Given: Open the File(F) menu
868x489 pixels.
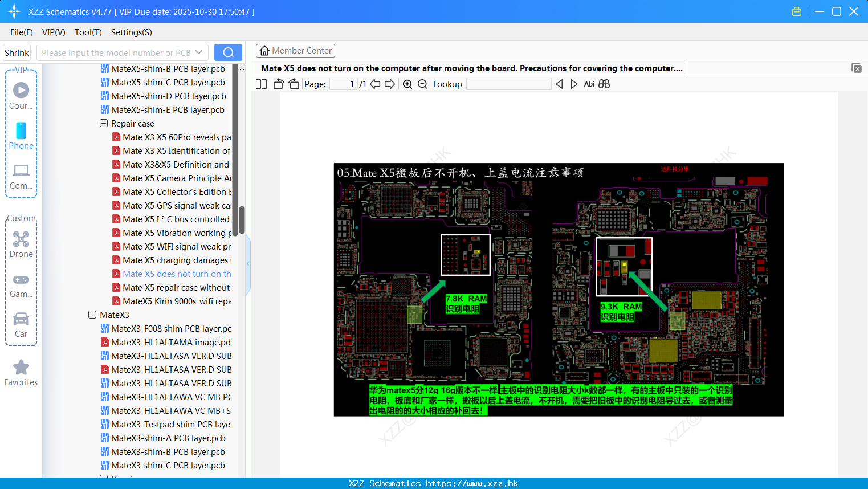Looking at the screenshot, I should point(22,32).
